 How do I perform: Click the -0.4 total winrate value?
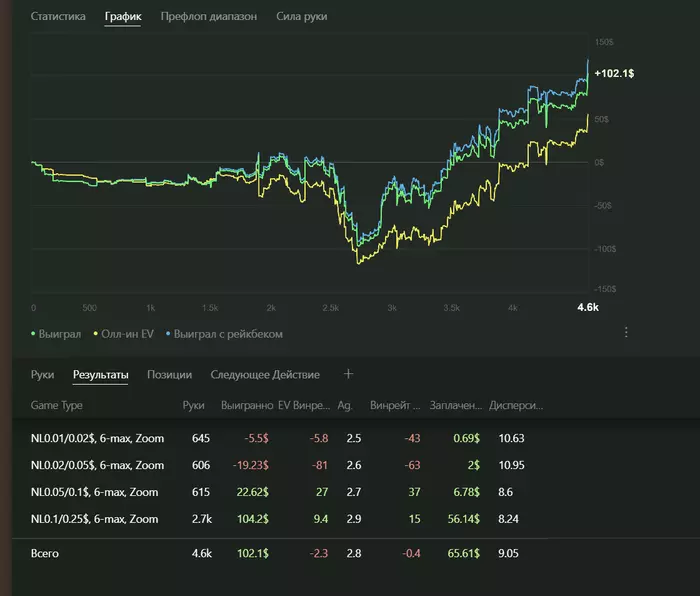(x=411, y=554)
